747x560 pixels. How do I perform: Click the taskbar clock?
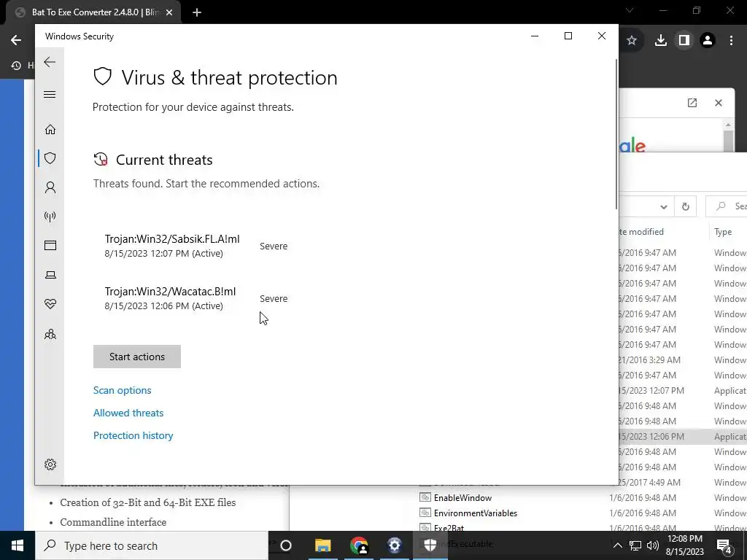click(684, 545)
